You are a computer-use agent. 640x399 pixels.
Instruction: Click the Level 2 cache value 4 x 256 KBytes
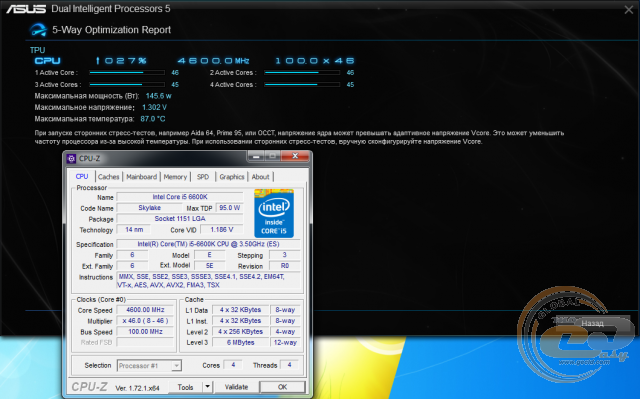tap(240, 332)
